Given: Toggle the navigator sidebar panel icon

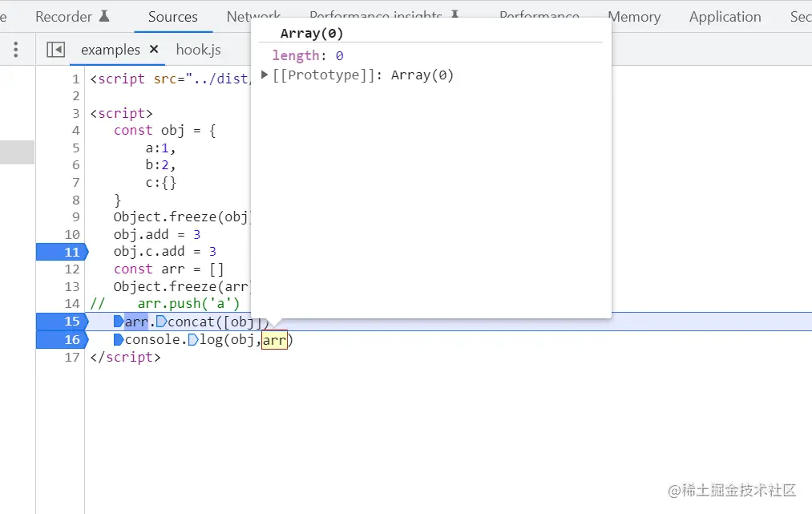Looking at the screenshot, I should (x=56, y=50).
